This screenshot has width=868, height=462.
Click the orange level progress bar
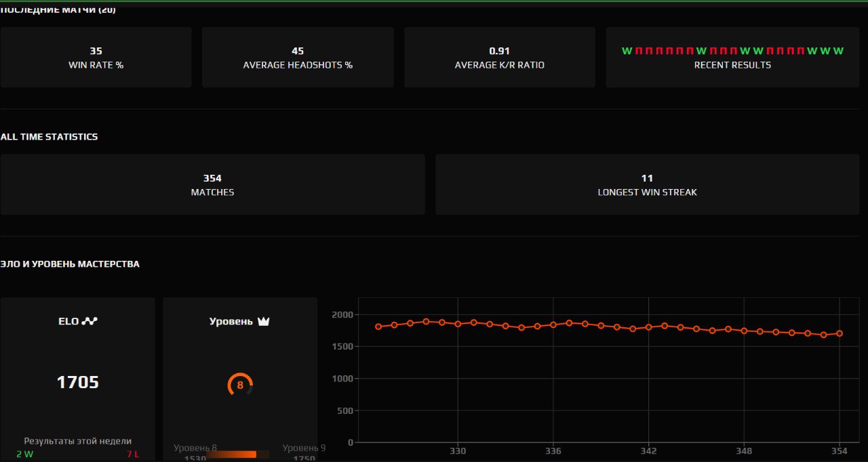pyautogui.click(x=232, y=455)
